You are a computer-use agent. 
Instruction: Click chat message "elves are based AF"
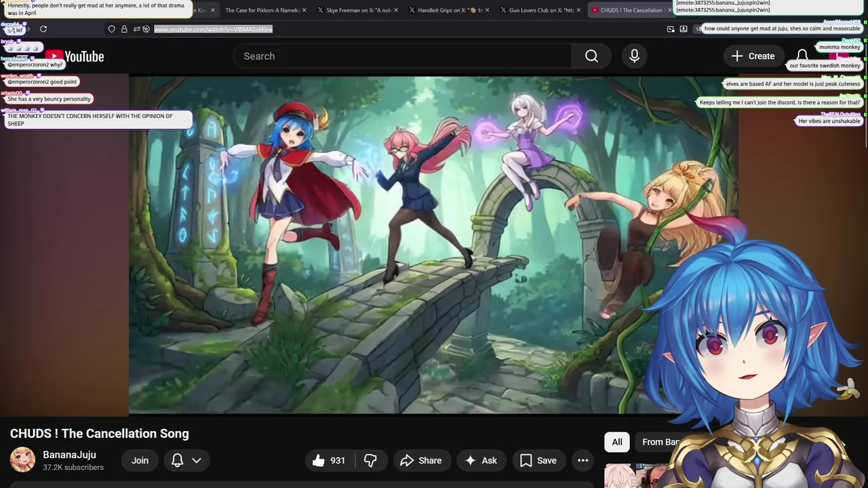pos(793,84)
